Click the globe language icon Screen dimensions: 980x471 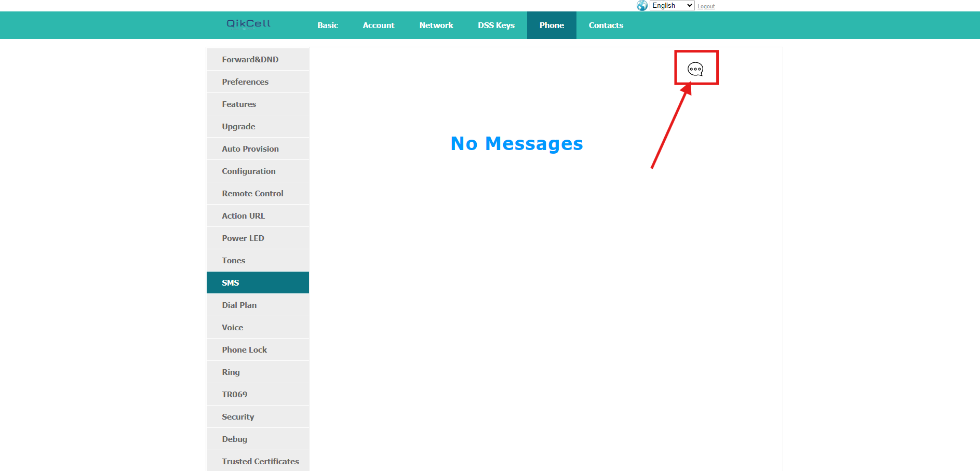point(642,5)
